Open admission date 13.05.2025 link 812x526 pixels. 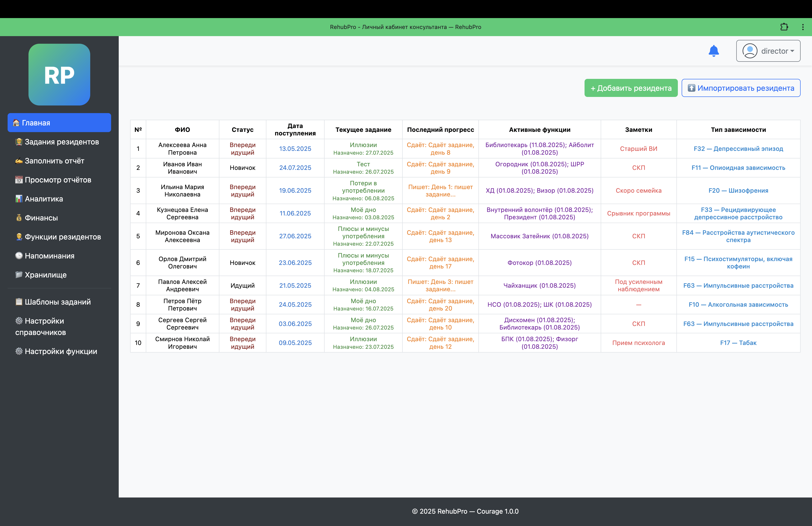[295, 149]
